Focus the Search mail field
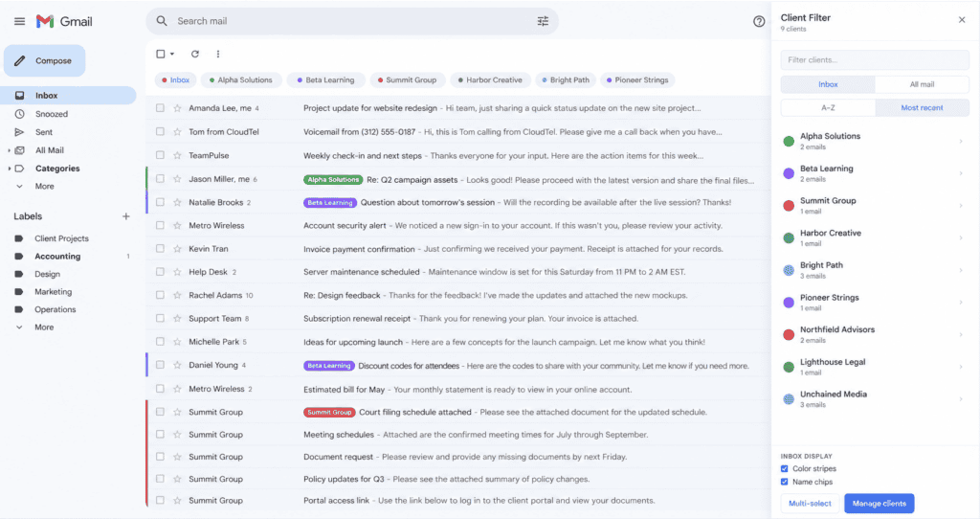Image resolution: width=980 pixels, height=519 pixels. (x=353, y=21)
